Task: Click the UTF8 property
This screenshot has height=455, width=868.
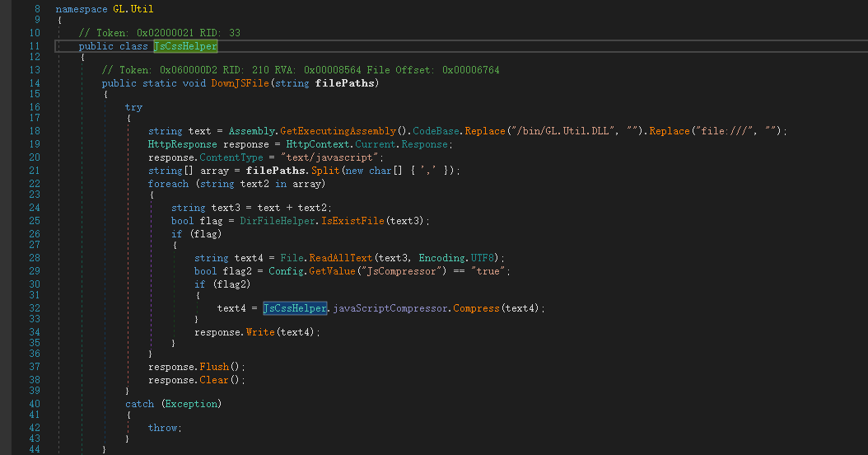Action: click(482, 258)
